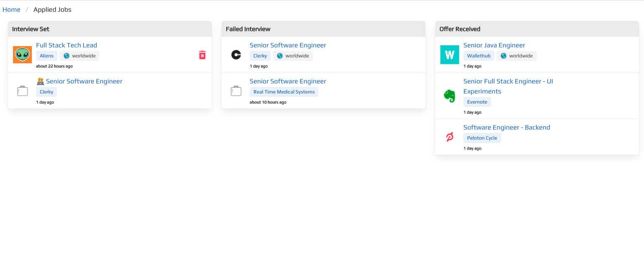This screenshot has height=257, width=644.
Task: Open the Full Stack Tech Lead job
Action: tap(67, 45)
